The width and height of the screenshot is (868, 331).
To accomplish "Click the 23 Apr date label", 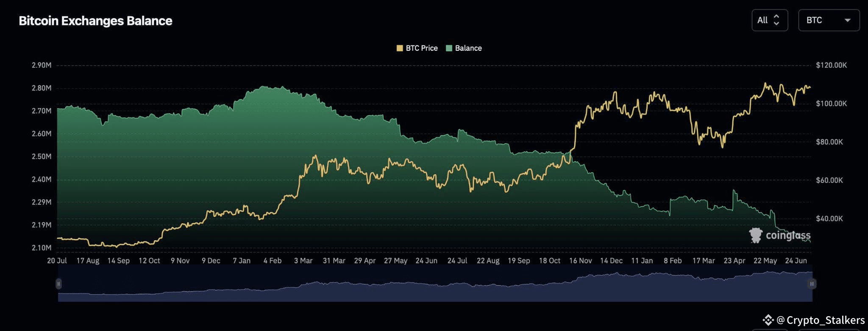I will 734,261.
